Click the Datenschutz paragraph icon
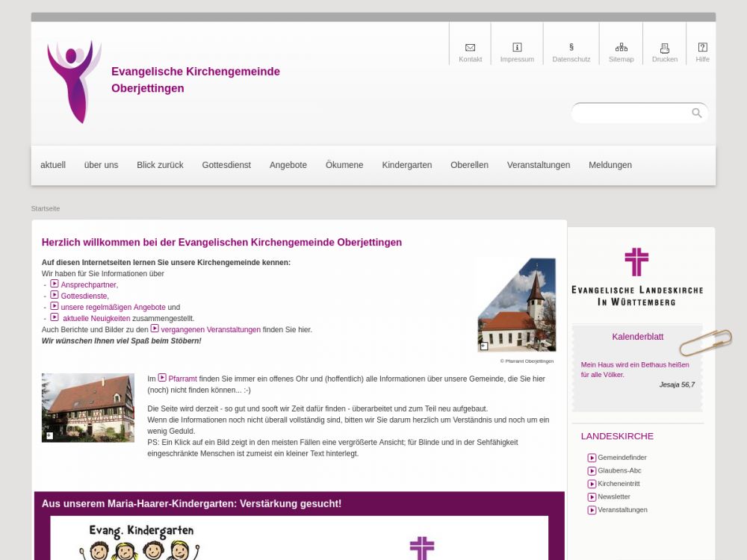Screen dimensions: 747x560 pyautogui.click(x=571, y=47)
